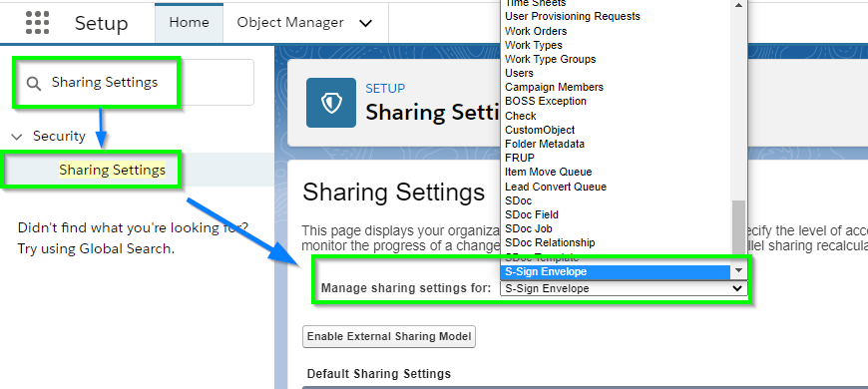Click the Try using Global Search text

(96, 248)
